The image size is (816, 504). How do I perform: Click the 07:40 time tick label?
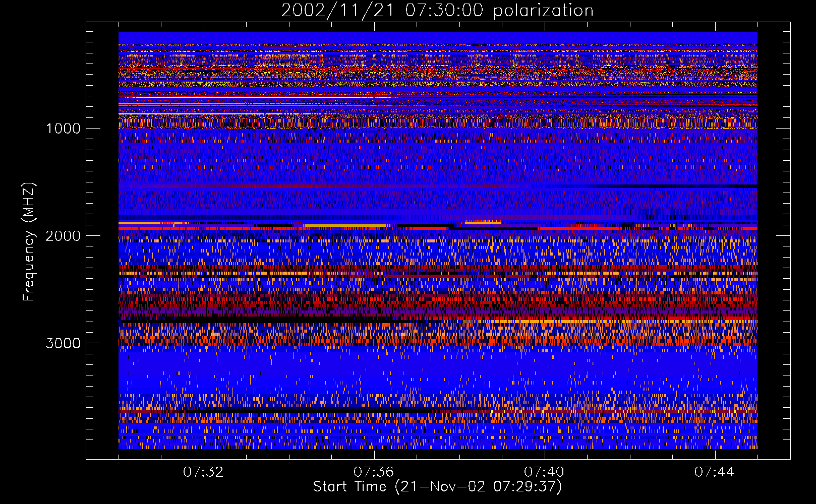(544, 472)
